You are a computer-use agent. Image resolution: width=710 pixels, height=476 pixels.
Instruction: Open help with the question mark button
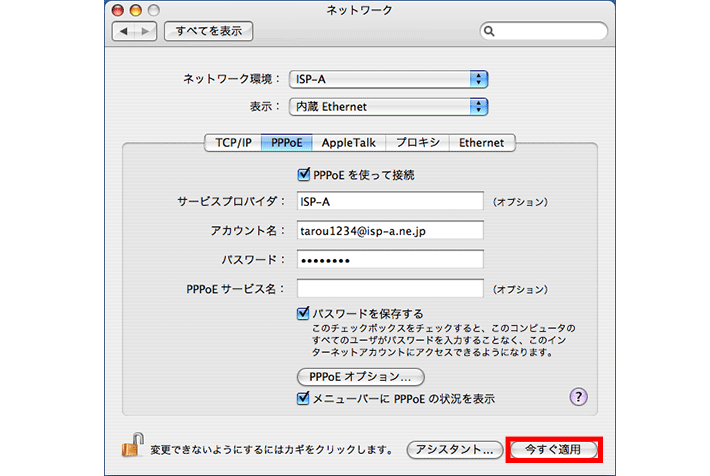[x=578, y=397]
